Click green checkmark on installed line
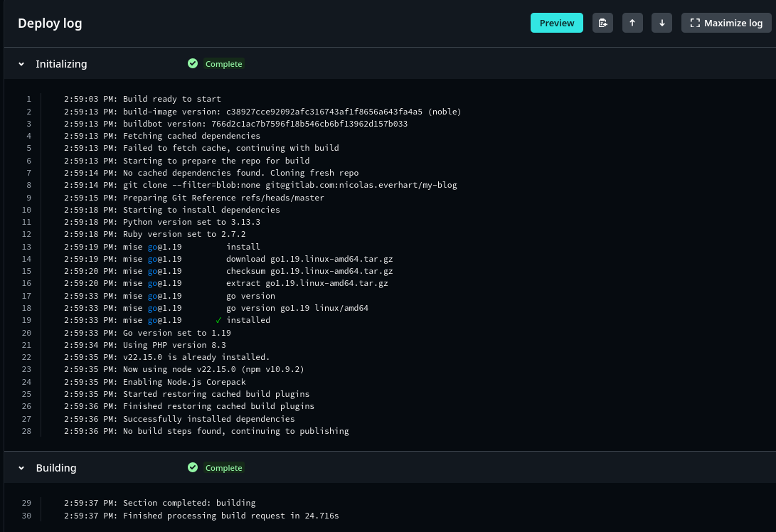The width and height of the screenshot is (776, 532). pos(218,320)
